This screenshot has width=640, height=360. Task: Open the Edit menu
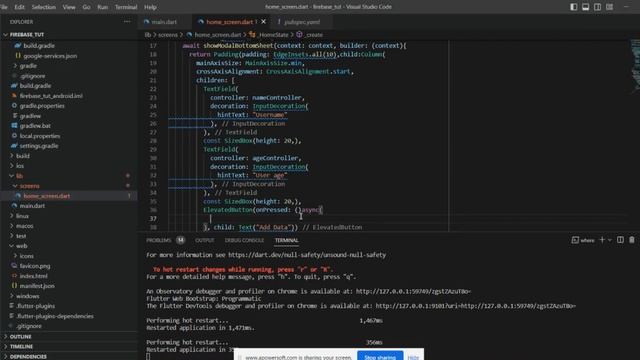point(19,7)
